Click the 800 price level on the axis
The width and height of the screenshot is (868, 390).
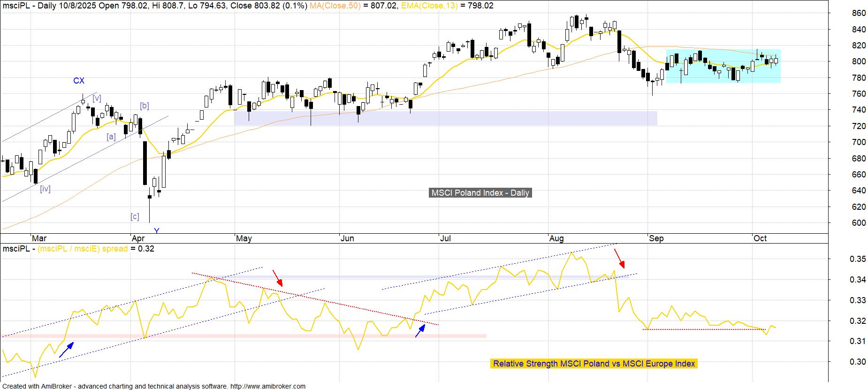pos(859,61)
